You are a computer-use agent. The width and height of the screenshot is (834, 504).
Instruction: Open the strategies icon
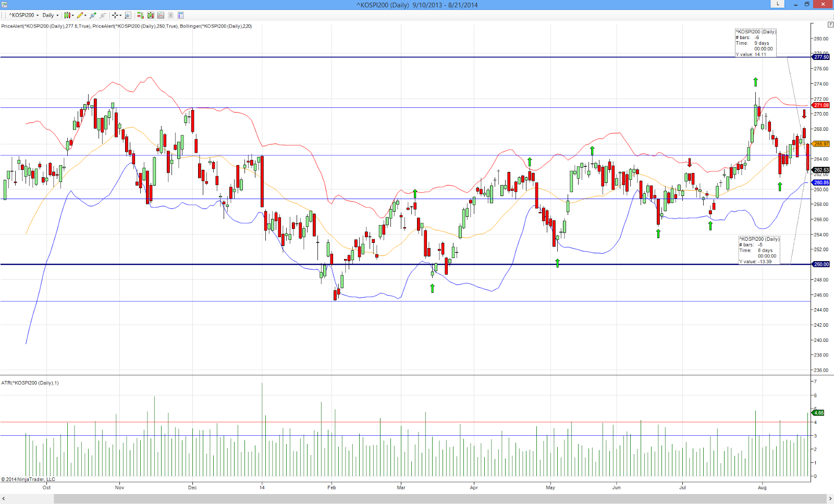click(x=170, y=15)
